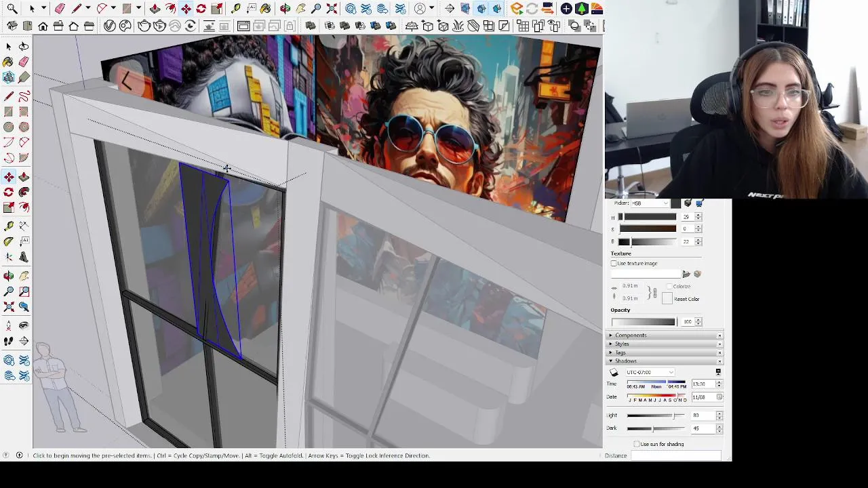Select the highlighted Move tool in top toolbar

(186, 9)
